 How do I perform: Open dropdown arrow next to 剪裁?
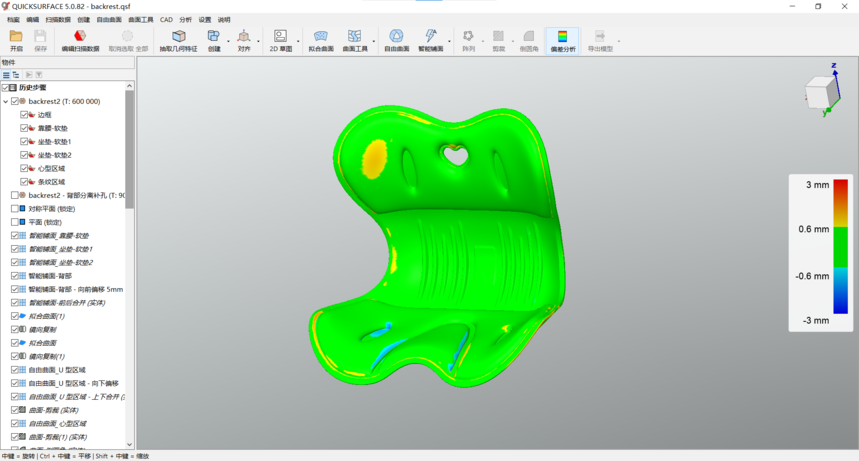coord(513,41)
